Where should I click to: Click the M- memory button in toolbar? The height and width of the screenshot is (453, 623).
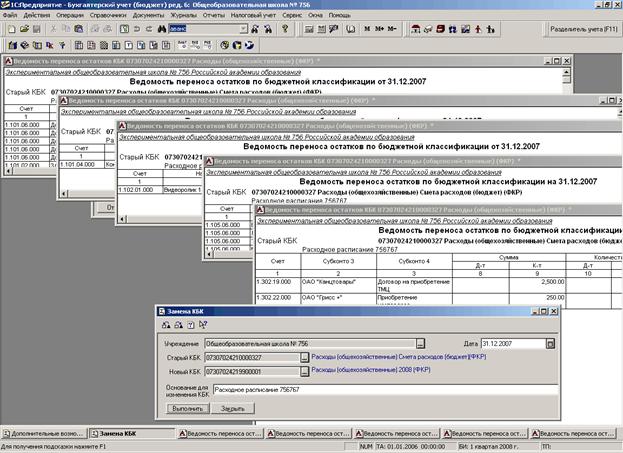[391, 30]
